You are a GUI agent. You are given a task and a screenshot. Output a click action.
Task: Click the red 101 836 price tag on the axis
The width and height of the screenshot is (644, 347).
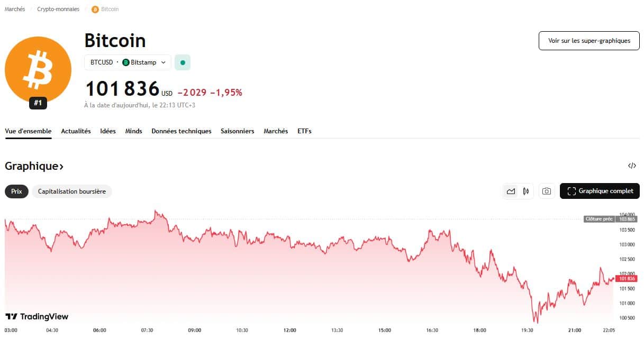[x=627, y=278]
